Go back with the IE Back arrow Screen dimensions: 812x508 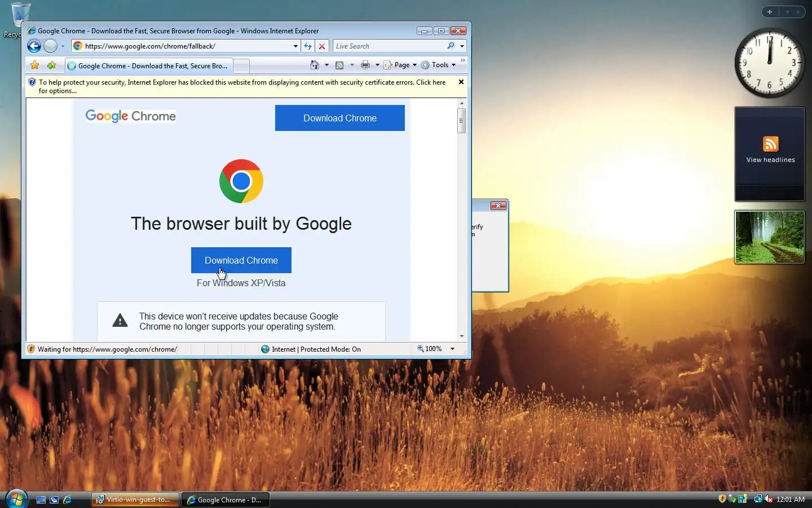[34, 46]
